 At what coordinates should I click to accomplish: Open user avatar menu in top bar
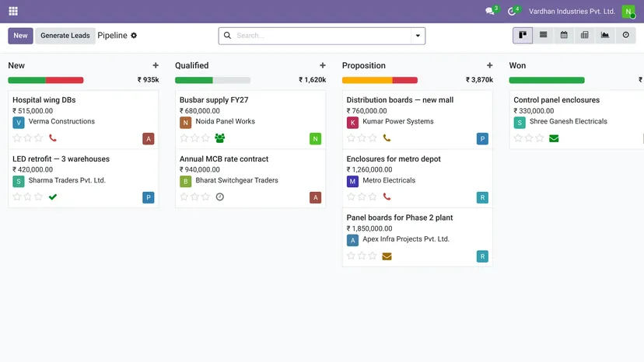(628, 12)
